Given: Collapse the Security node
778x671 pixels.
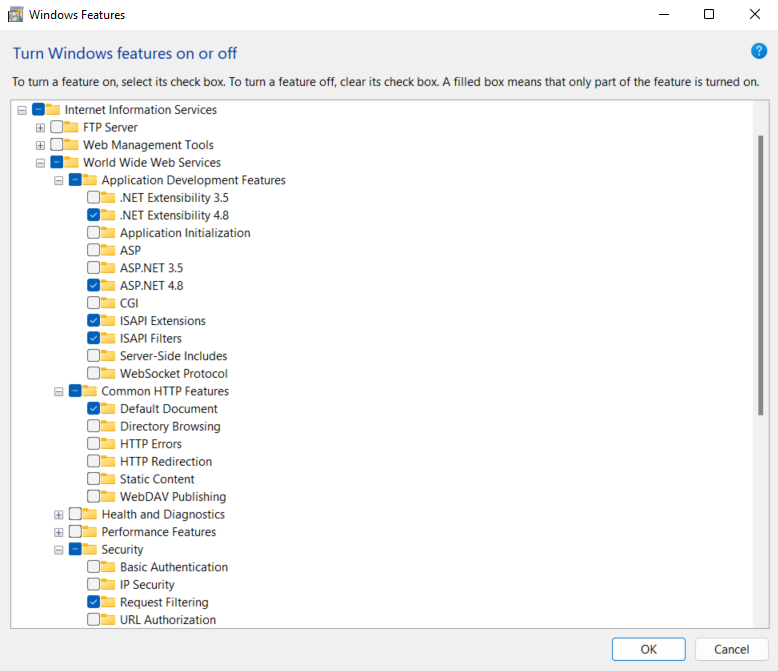Looking at the screenshot, I should (x=59, y=550).
